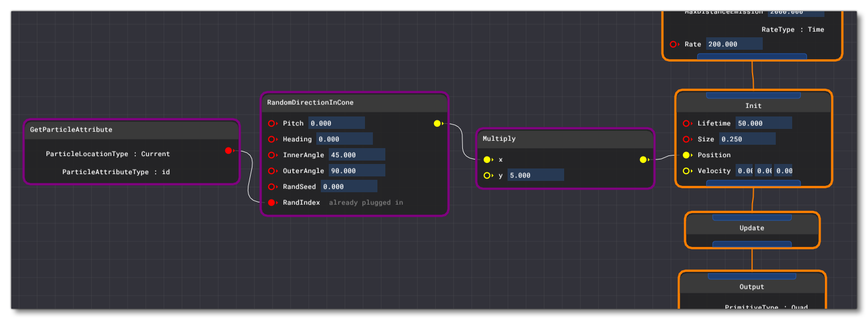Click the top connector slot of Output block
Image resolution: width=868 pixels, height=320 pixels.
(x=752, y=276)
